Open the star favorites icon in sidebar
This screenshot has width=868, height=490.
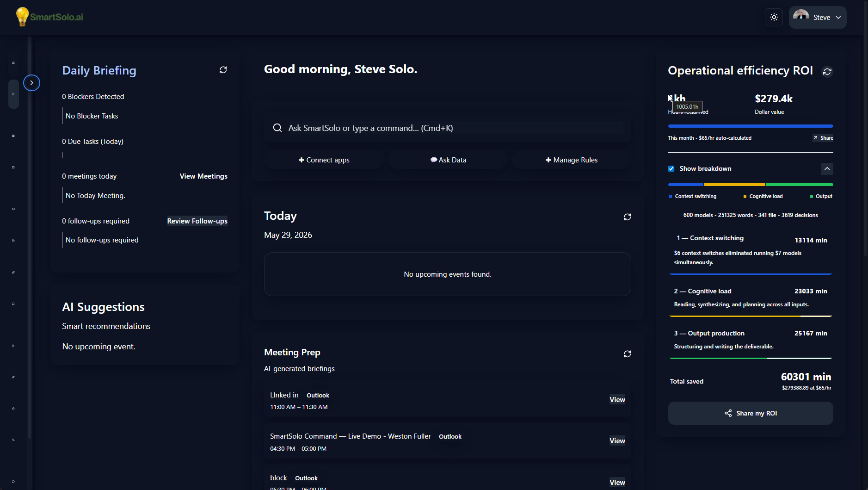[x=13, y=408]
